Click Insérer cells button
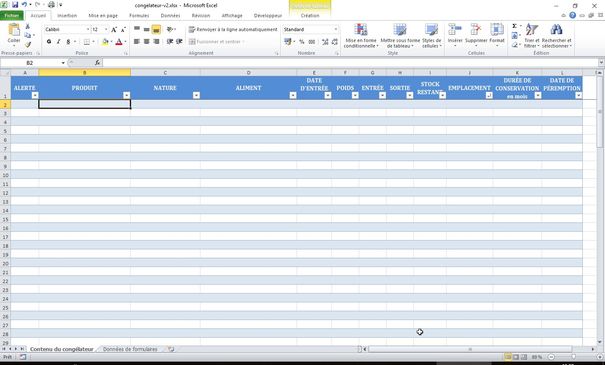605x365 pixels. (455, 35)
